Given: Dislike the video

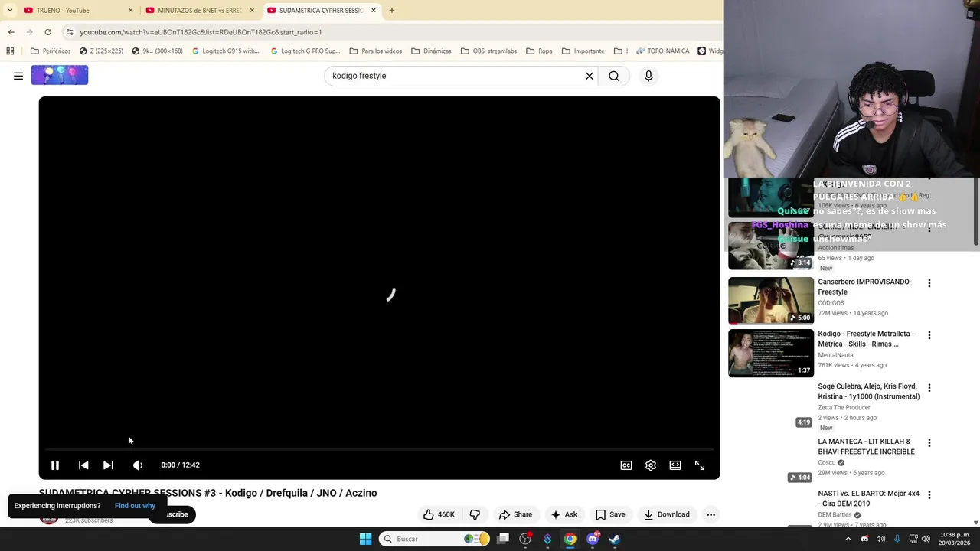Looking at the screenshot, I should 475,514.
